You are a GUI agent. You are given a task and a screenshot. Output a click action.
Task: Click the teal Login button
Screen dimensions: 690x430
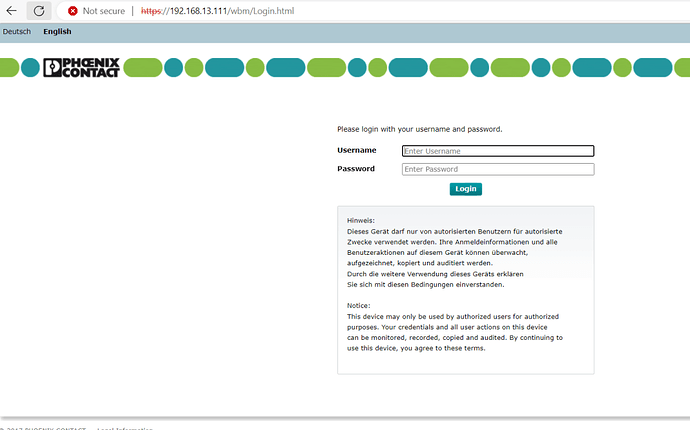[x=466, y=189]
